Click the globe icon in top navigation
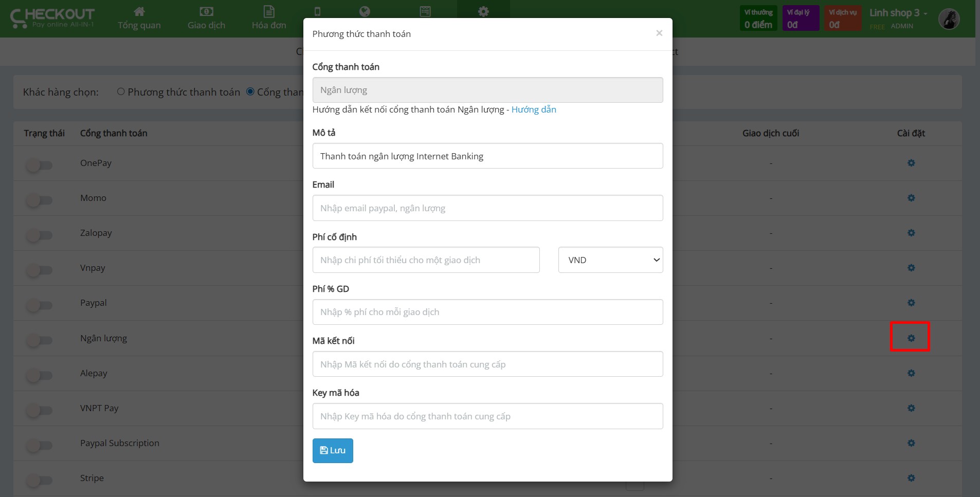 coord(365,11)
